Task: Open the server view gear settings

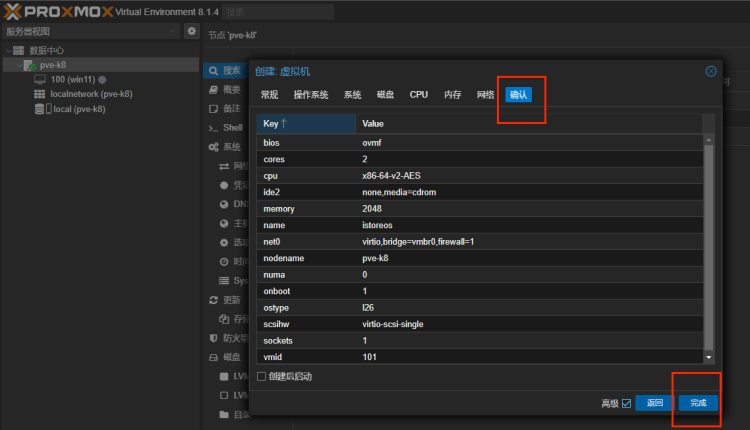Action: [192, 31]
